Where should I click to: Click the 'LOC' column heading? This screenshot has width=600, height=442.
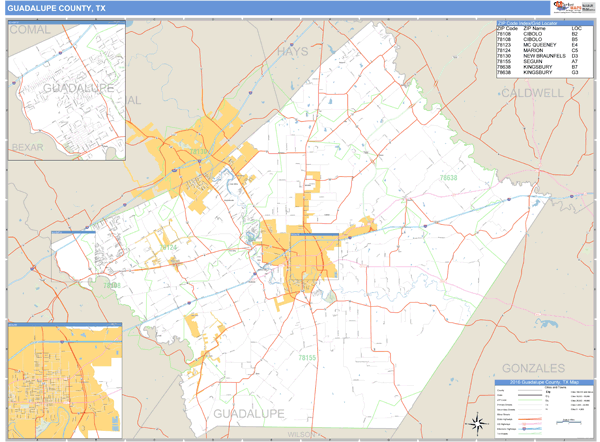[x=577, y=28]
